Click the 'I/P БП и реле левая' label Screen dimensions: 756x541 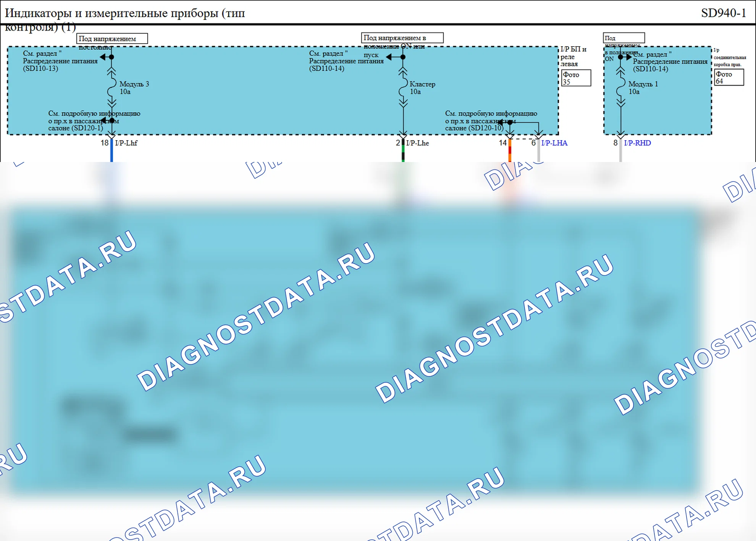coord(573,57)
